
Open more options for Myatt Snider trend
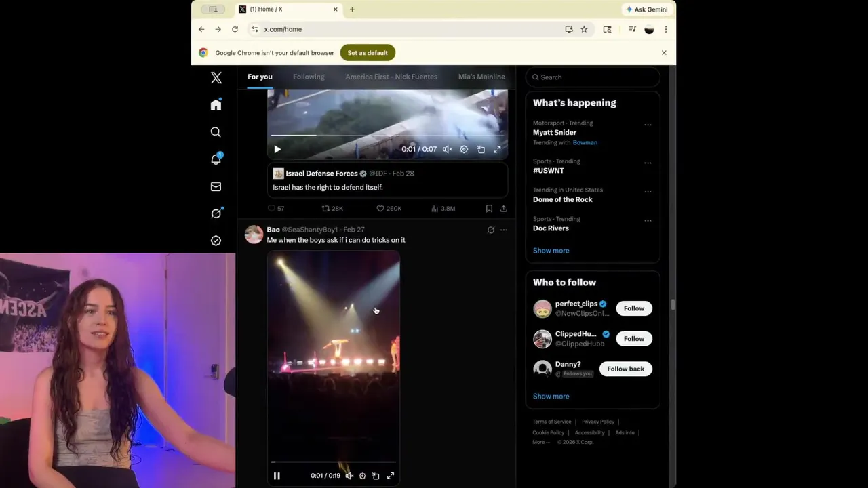point(648,125)
